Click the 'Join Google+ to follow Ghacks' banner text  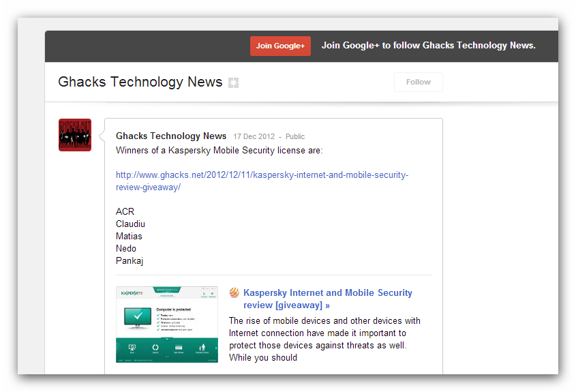[428, 45]
